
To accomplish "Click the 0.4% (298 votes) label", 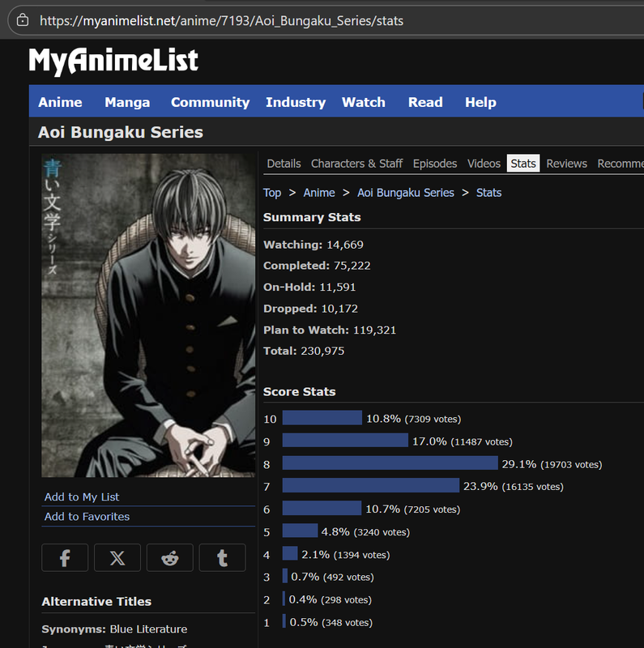I will point(331,599).
